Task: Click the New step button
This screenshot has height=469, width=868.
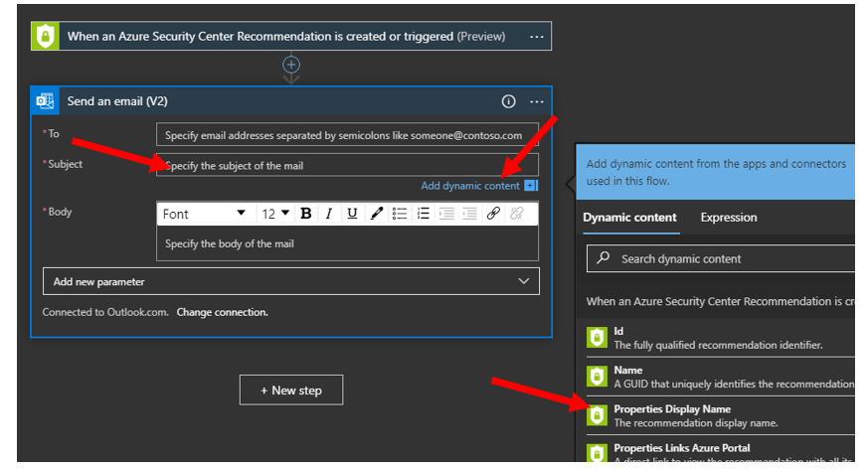Action: [x=291, y=391]
